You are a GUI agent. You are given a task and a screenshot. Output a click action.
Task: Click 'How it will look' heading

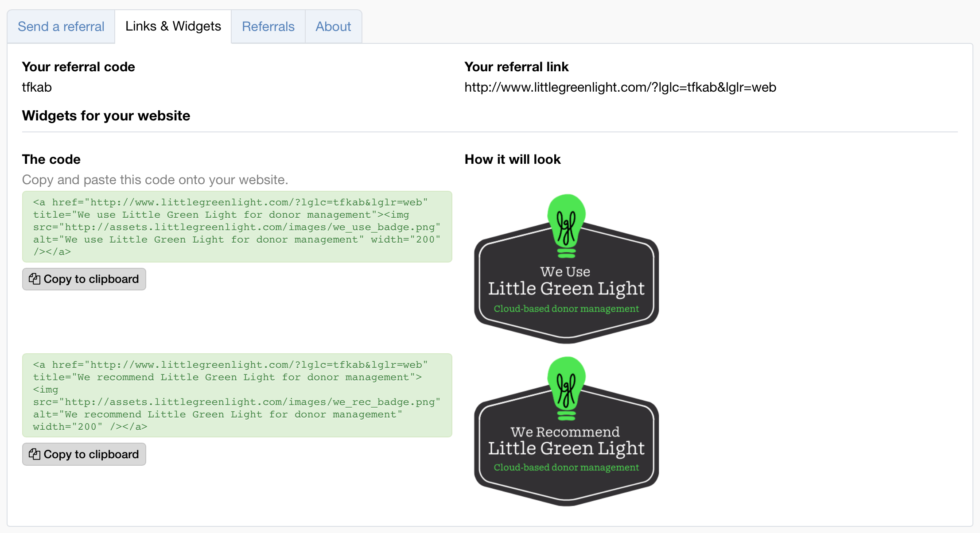[513, 159]
